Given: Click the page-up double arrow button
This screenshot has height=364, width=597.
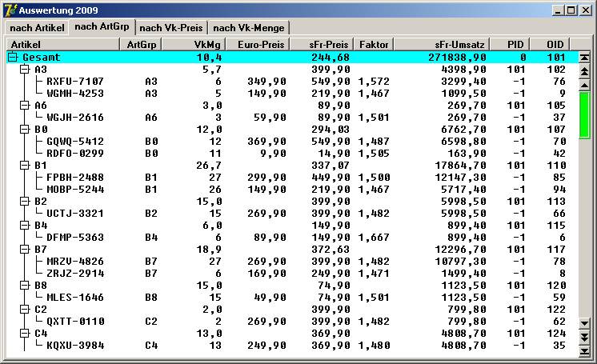Looking at the screenshot, I should coord(584,71).
